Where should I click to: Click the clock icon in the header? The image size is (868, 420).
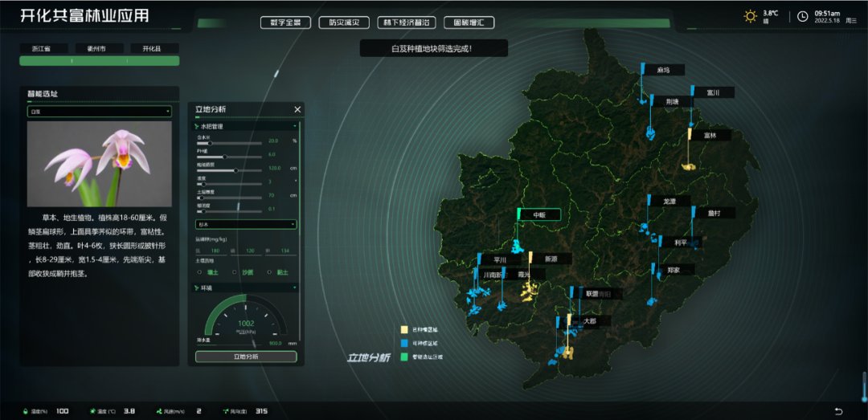point(802,16)
